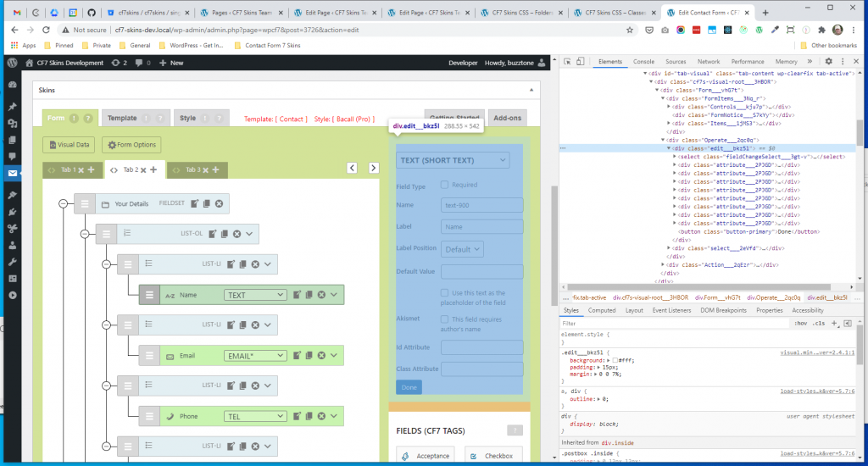Open the TEXT (SHORT TEXT) field type dropdown
Image resolution: width=868 pixels, height=466 pixels.
pyautogui.click(x=453, y=159)
